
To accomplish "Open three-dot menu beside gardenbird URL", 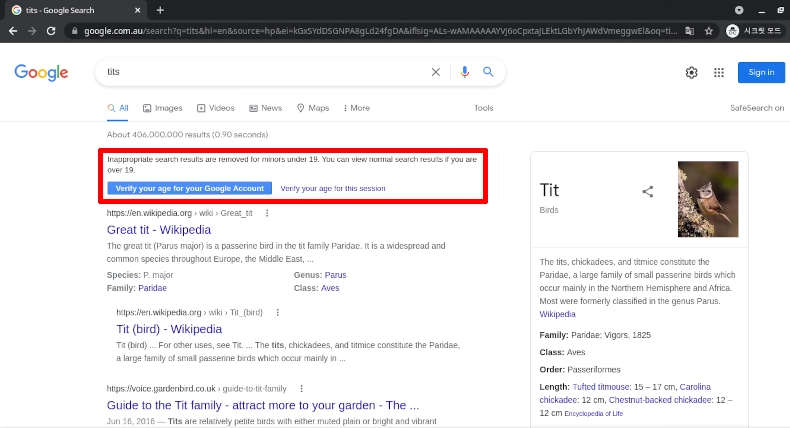I will pos(301,389).
